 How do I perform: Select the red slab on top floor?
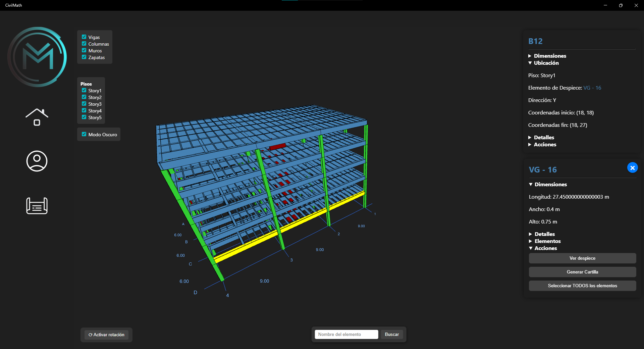point(277,146)
